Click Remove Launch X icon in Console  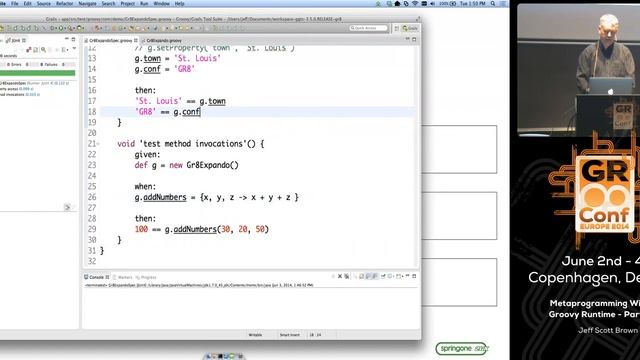[x=340, y=276]
